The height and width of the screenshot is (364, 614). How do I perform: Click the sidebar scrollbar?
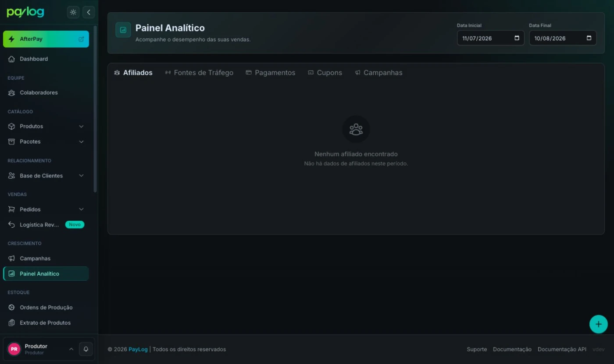tap(95, 110)
